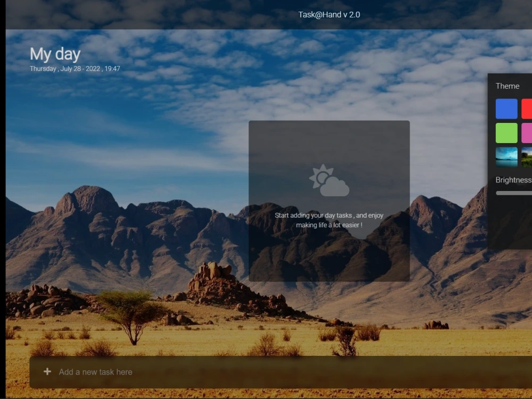Click the 'My day' heading
This screenshot has width=532, height=399.
tap(55, 54)
